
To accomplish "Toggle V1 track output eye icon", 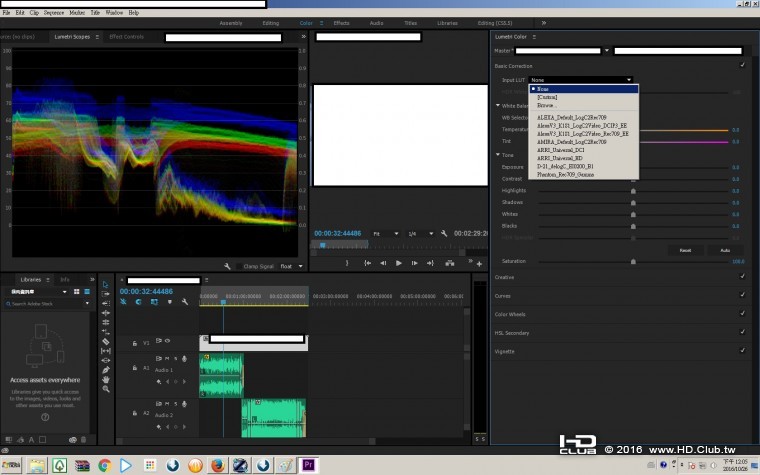I will pyautogui.click(x=167, y=341).
